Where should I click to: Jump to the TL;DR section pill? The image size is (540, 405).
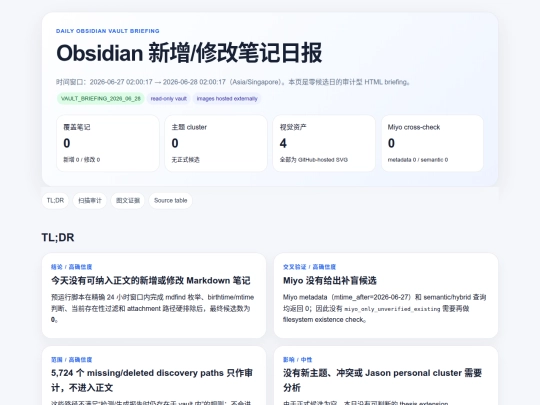coord(55,200)
